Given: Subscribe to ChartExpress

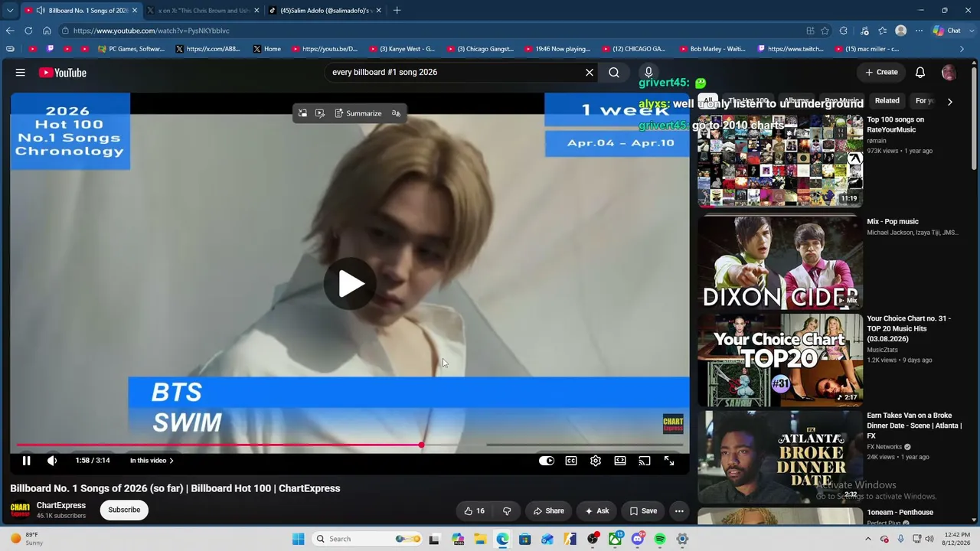Looking at the screenshot, I should tap(124, 510).
